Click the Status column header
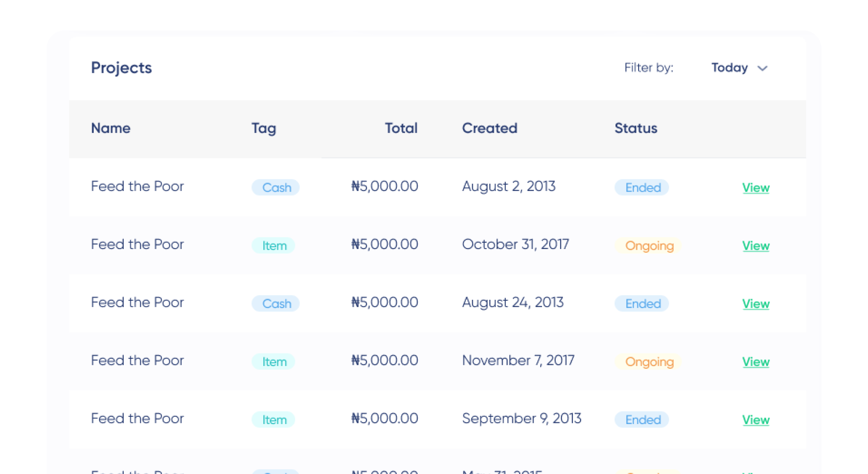The width and height of the screenshot is (868, 474). click(x=635, y=128)
